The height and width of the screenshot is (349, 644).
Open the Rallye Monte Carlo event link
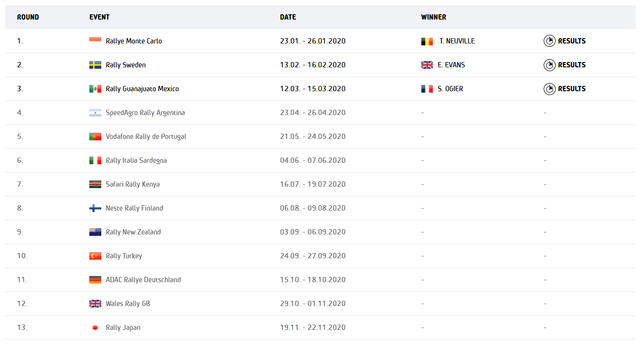click(x=134, y=41)
